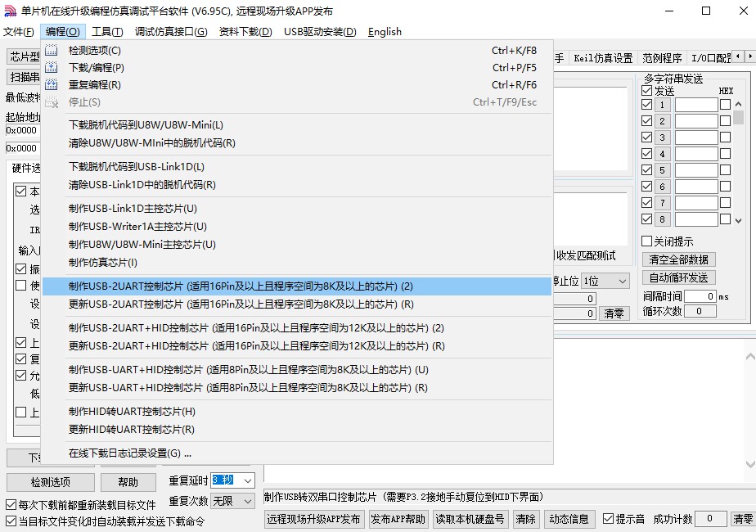Click 自动循环发送 button
Image resolution: width=756 pixels, height=532 pixels.
click(x=679, y=277)
